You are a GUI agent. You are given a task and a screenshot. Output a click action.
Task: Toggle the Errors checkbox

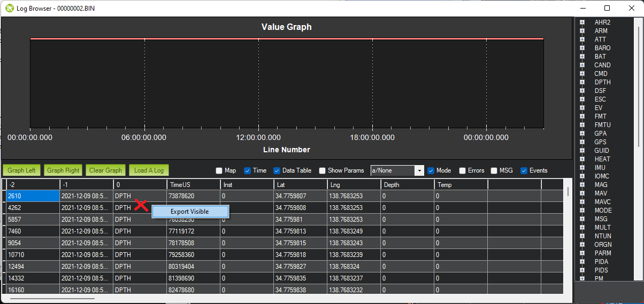tap(462, 171)
